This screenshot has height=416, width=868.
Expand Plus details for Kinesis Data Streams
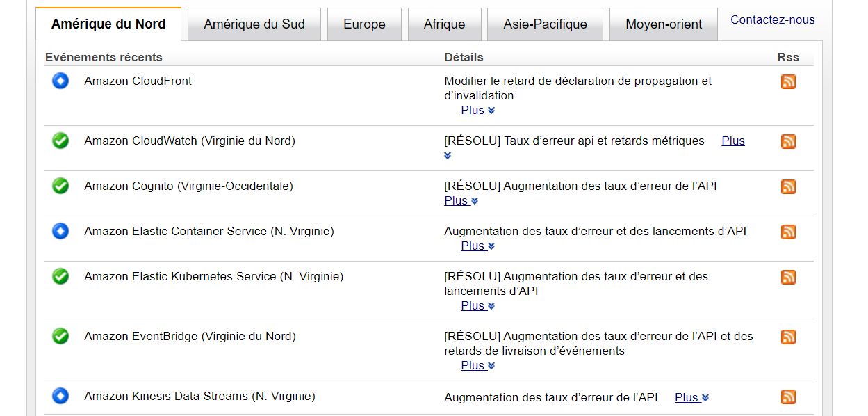pyautogui.click(x=691, y=397)
